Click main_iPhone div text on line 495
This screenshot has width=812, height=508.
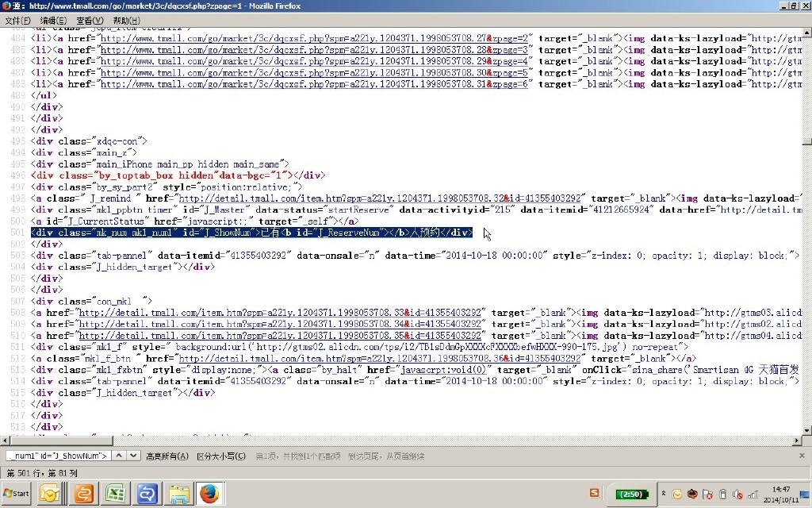[160, 164]
